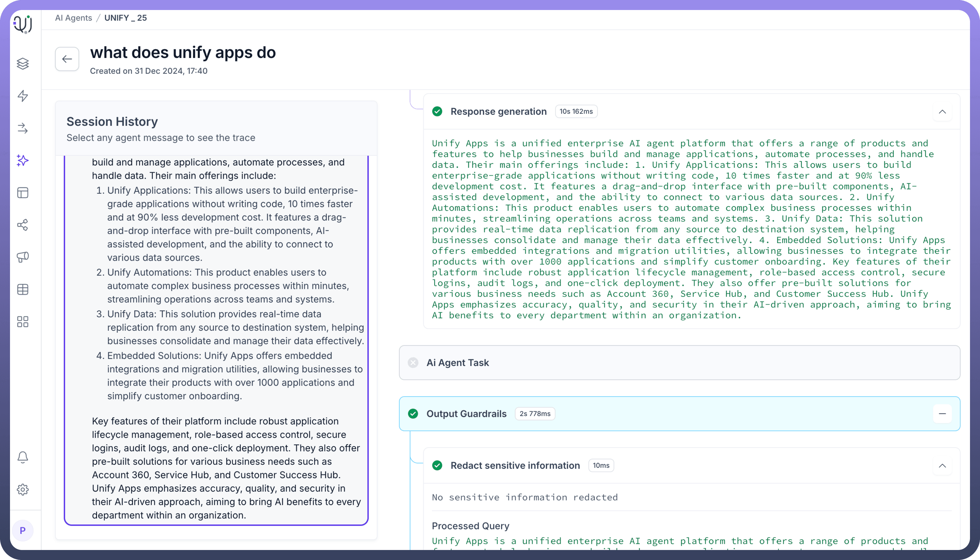Screen dimensions: 980x560
Task: Open the table grid sidebar icon
Action: click(23, 289)
